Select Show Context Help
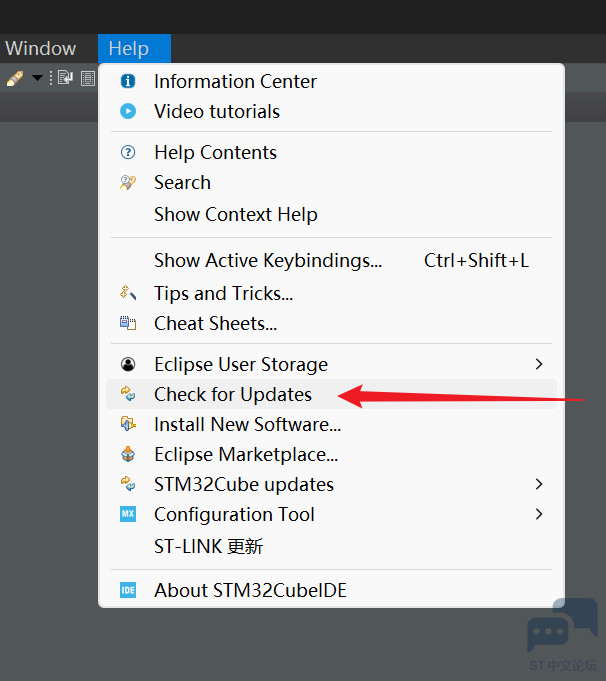 coord(331,214)
